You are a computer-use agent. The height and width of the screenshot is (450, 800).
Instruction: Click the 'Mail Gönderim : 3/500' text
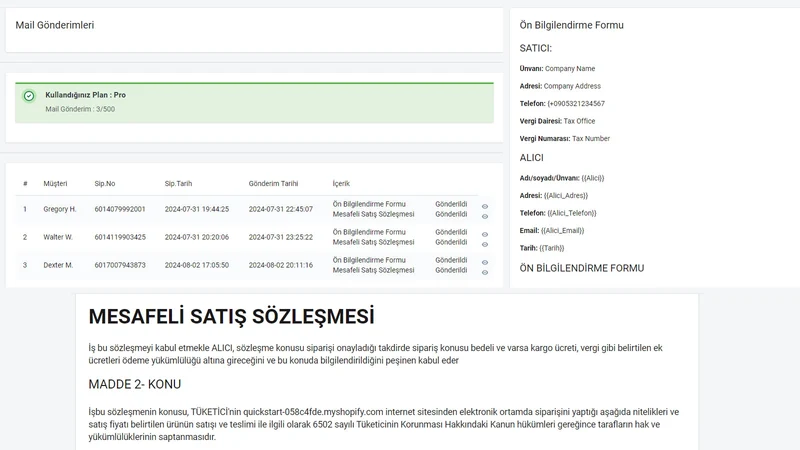(80, 109)
